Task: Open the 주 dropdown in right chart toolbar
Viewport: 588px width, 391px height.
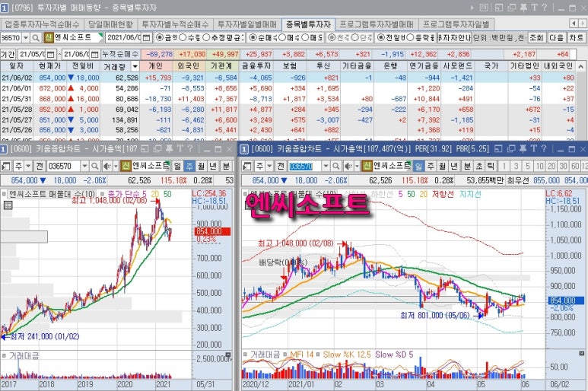Action: (269, 166)
